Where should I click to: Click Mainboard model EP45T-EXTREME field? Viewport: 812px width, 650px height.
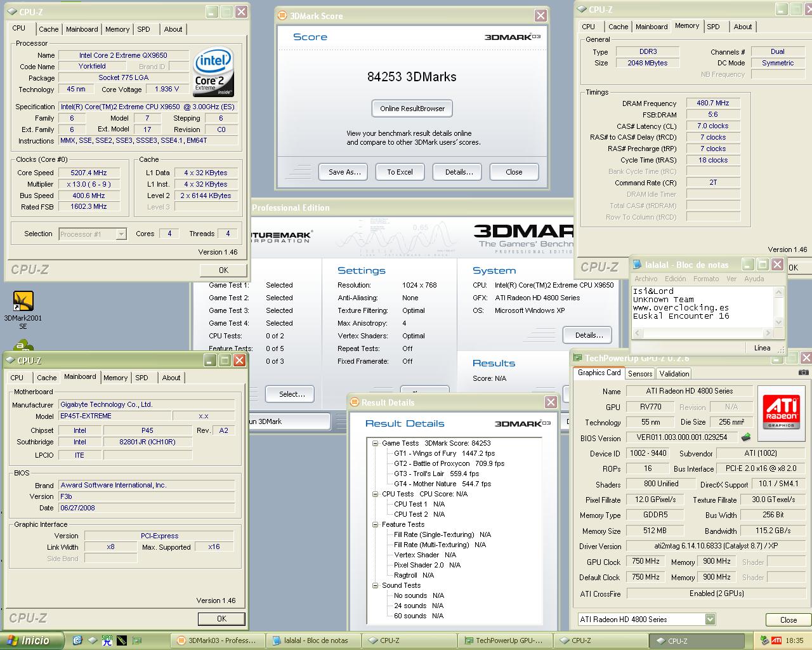tap(115, 416)
